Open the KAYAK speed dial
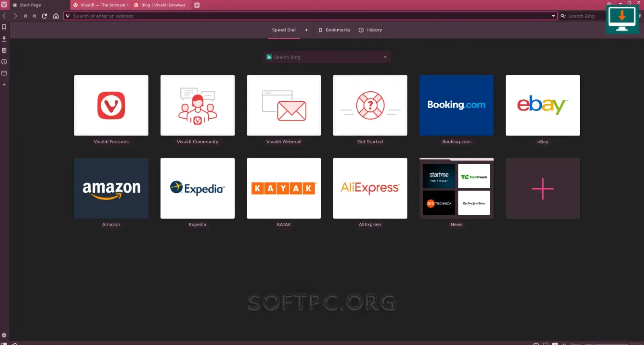This screenshot has width=644, height=345. pyautogui.click(x=284, y=188)
